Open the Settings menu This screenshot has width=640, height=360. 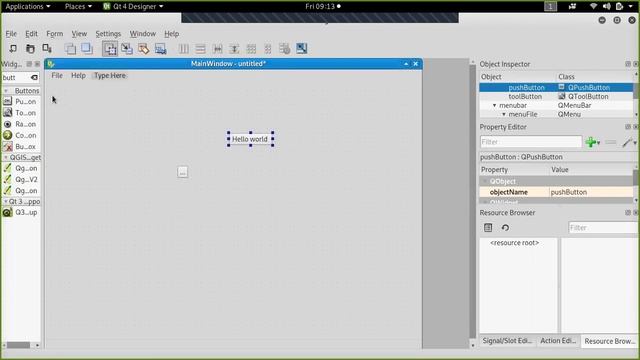[108, 34]
